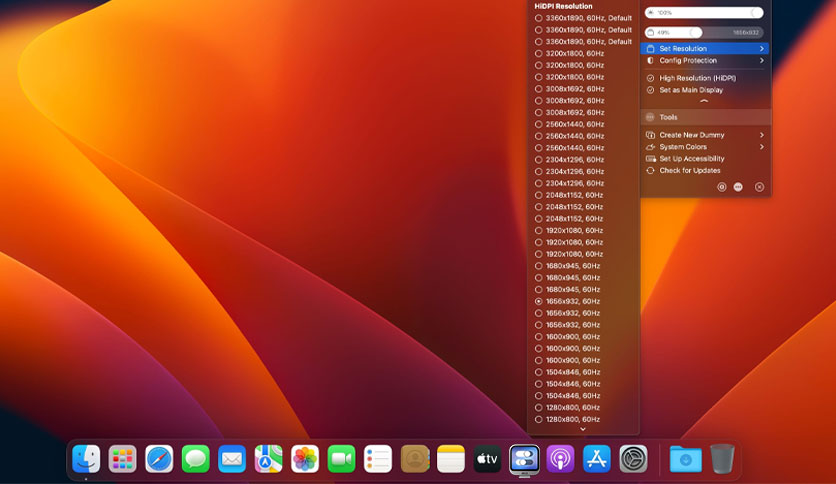The width and height of the screenshot is (836, 484).
Task: Expand the Config Protection chevron
Action: pos(761,61)
